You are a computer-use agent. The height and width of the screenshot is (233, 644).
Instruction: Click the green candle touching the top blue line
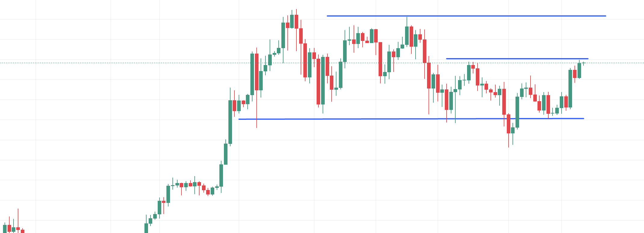(x=407, y=36)
